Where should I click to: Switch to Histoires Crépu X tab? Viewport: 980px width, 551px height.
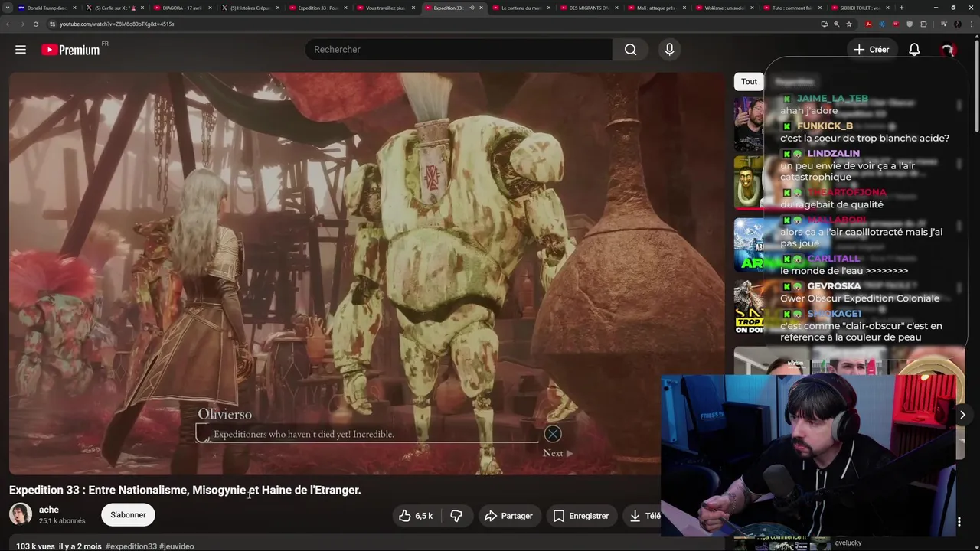(249, 8)
